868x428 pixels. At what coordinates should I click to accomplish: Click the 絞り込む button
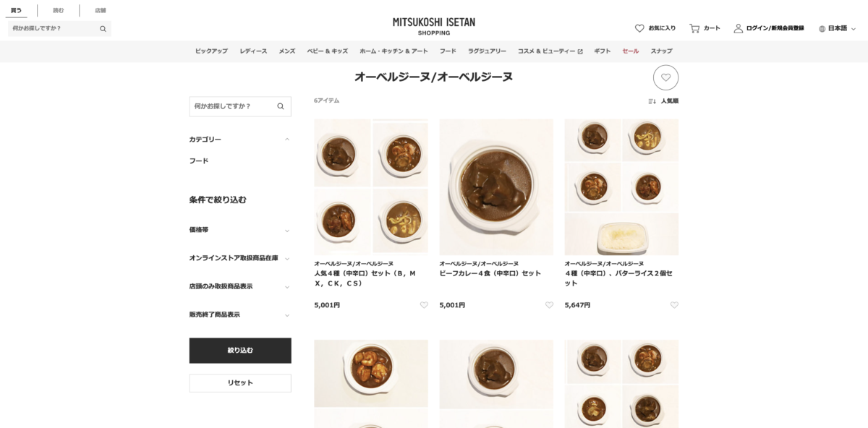click(240, 351)
